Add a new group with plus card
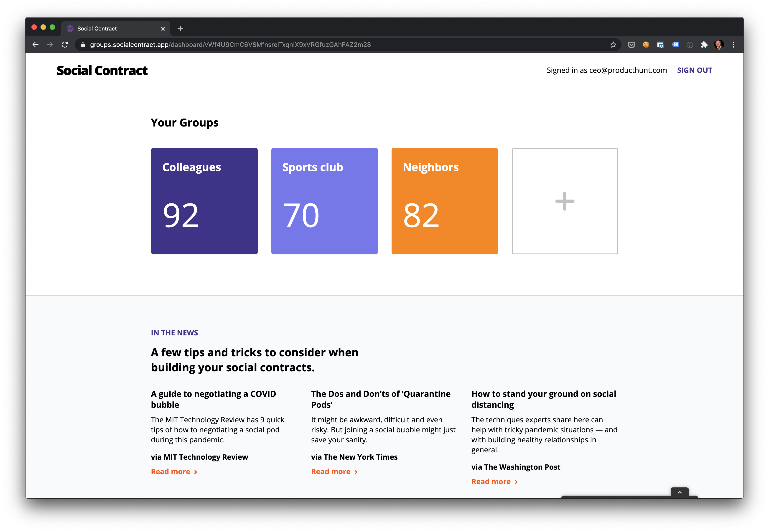Screen dimensions: 769x532 click(565, 201)
